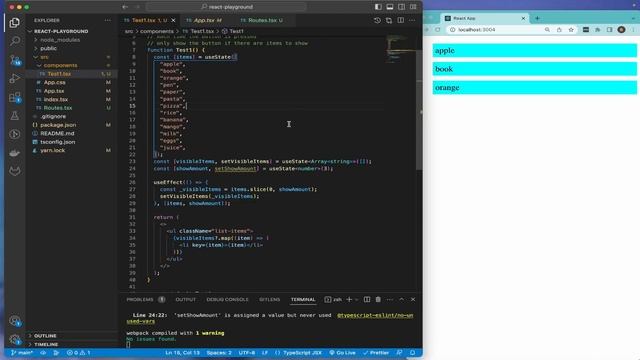Switch to the PROBLEMS panel tab

coord(140,300)
